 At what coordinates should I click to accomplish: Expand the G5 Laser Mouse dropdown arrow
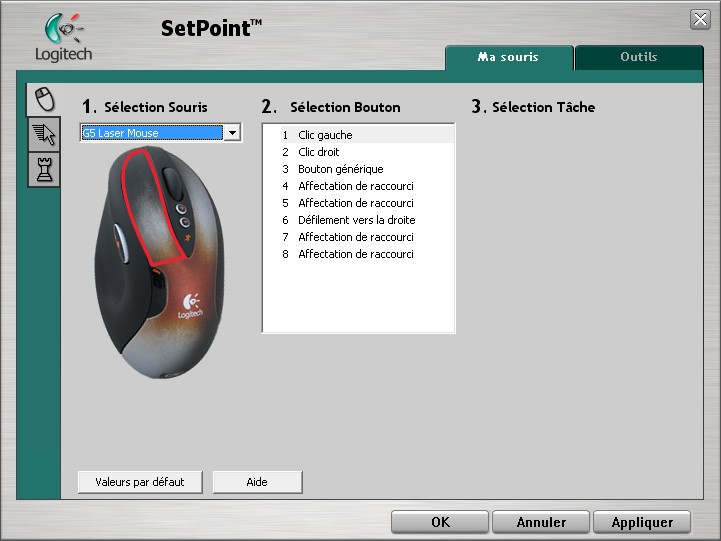coord(232,133)
